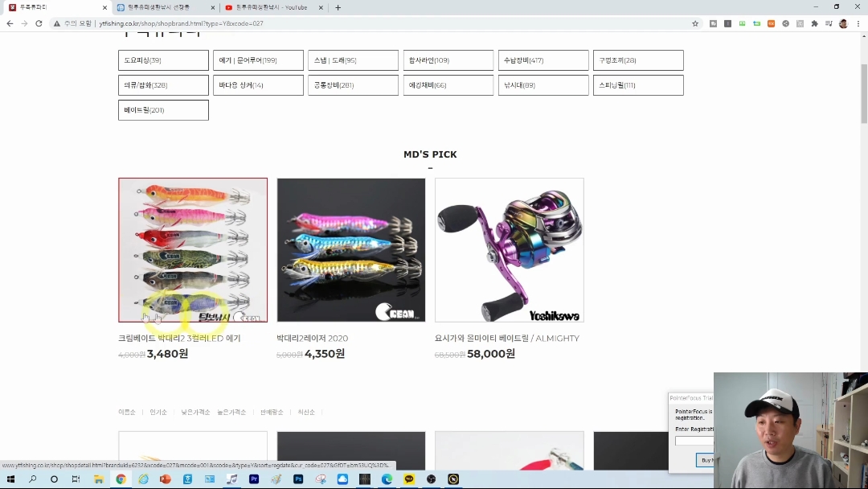868x489 pixels.
Task: Select the 스냅 | 도래(95) category
Action: coord(353,60)
